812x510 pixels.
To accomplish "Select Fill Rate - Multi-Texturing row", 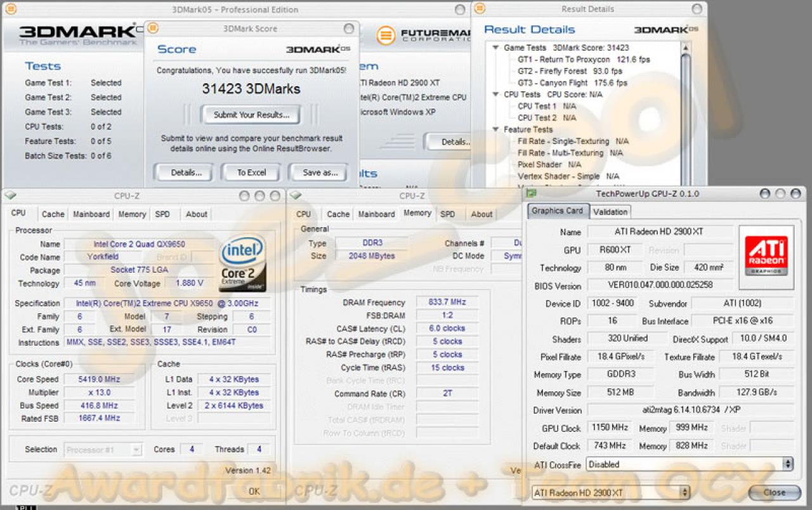I will (570, 153).
